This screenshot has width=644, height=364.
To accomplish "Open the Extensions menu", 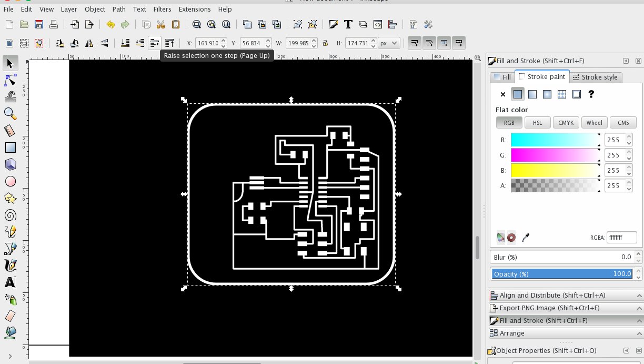I will pos(195,9).
